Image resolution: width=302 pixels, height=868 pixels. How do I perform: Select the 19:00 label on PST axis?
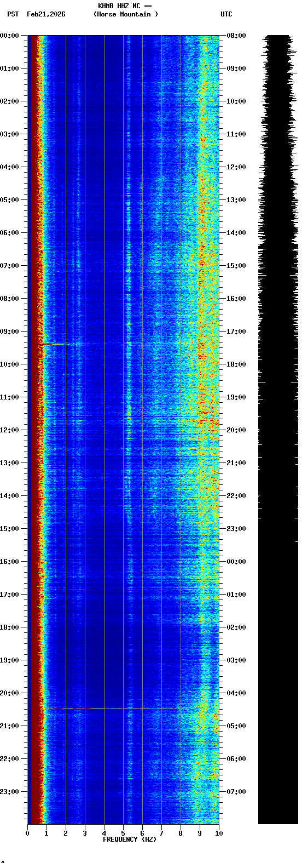(x=10, y=660)
